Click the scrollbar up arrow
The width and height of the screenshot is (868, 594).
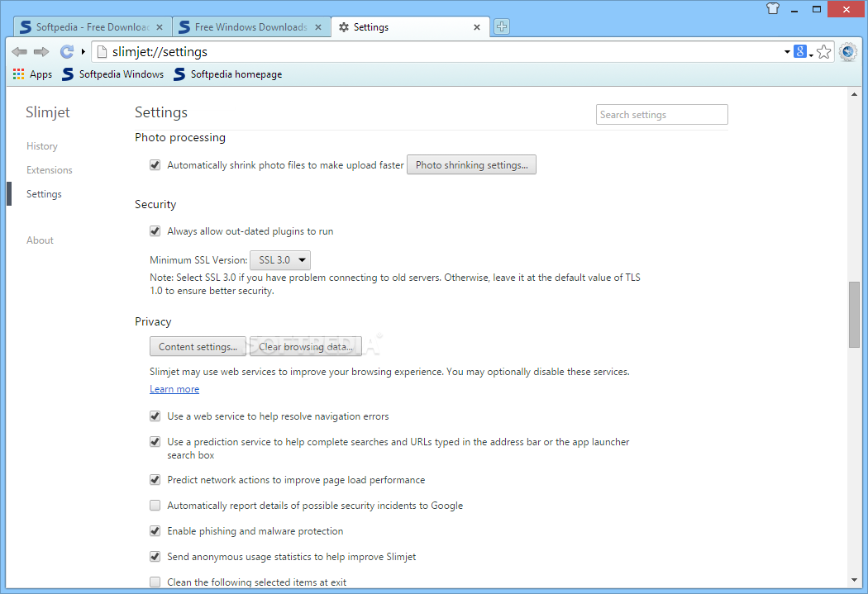(854, 94)
